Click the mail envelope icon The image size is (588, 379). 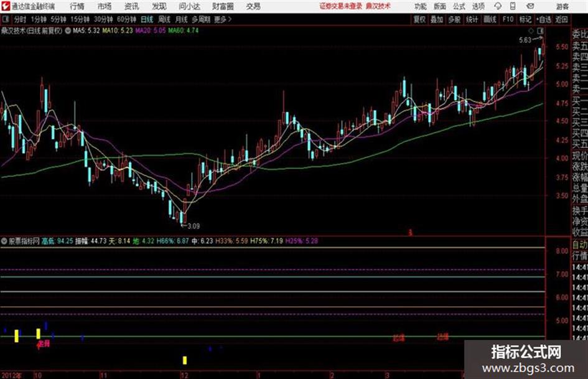tap(530, 6)
